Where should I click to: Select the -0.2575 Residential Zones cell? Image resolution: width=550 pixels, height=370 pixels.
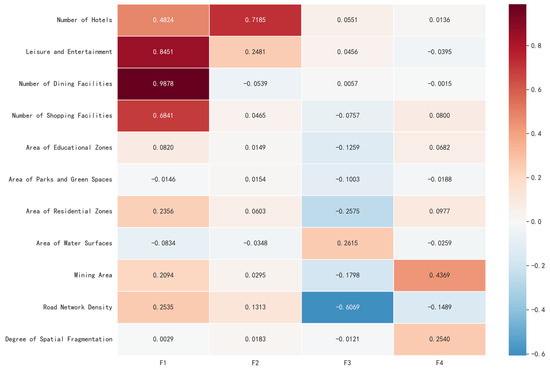click(348, 211)
